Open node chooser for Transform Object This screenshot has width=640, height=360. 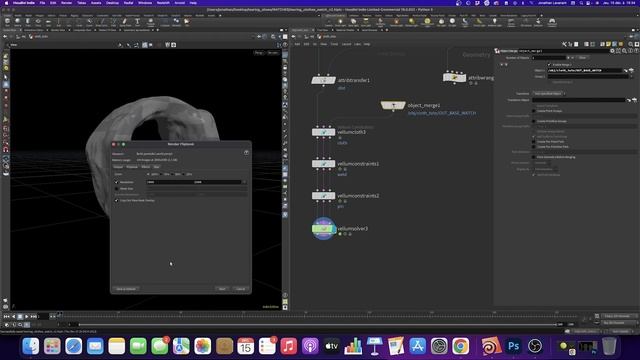(x=634, y=100)
